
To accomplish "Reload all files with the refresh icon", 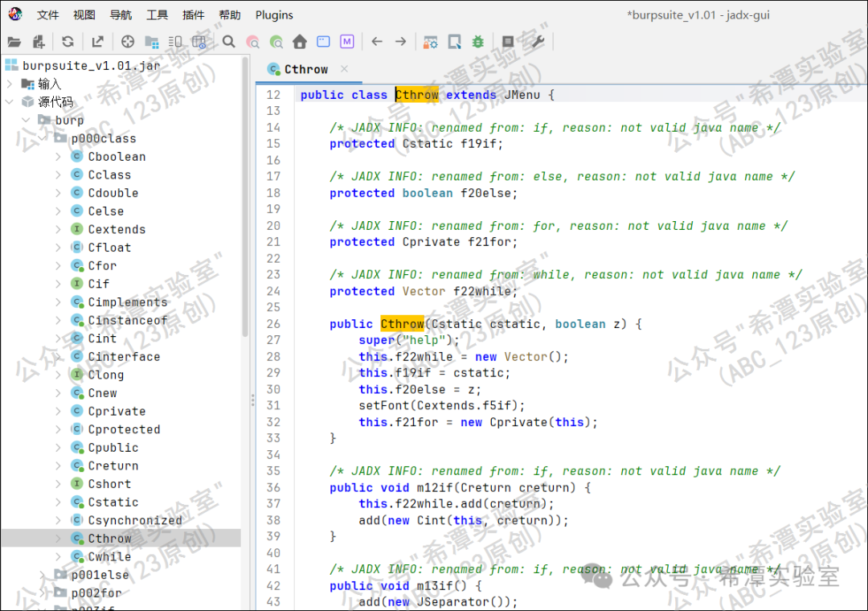I will click(x=68, y=41).
